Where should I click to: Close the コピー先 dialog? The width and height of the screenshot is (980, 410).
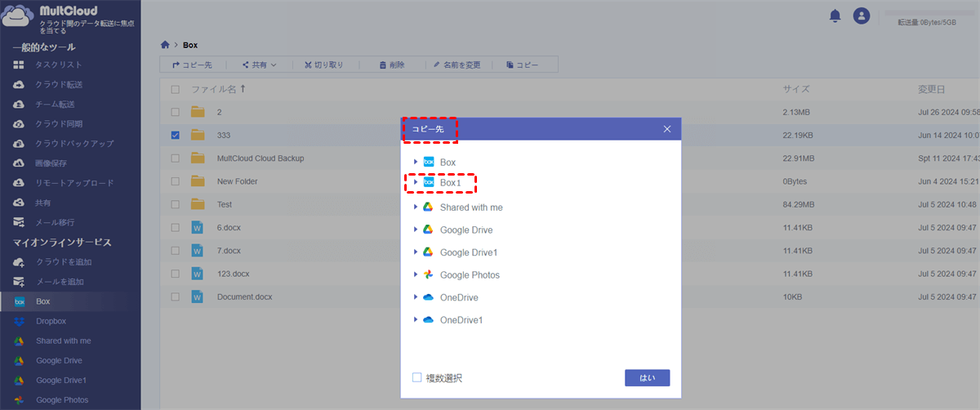coord(667,129)
